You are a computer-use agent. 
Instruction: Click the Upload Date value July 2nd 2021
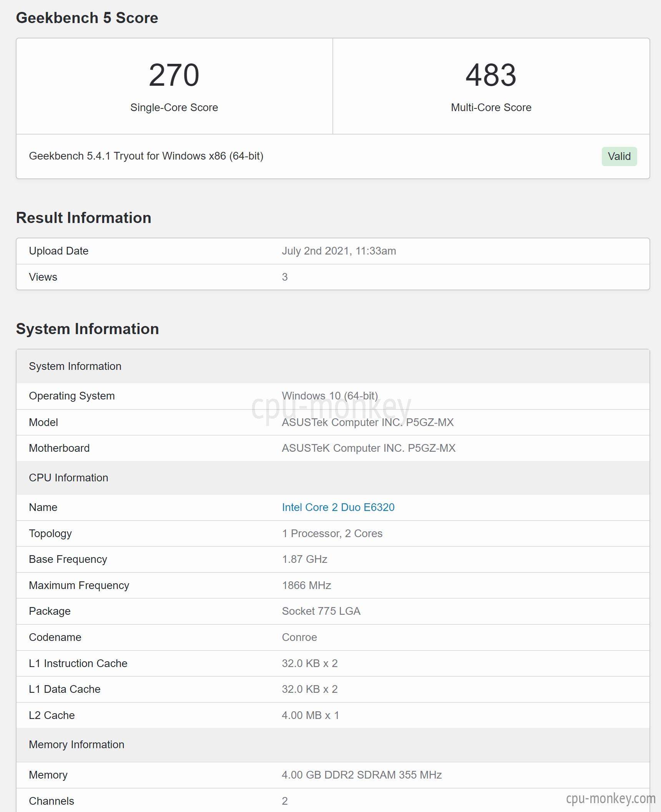click(x=339, y=251)
